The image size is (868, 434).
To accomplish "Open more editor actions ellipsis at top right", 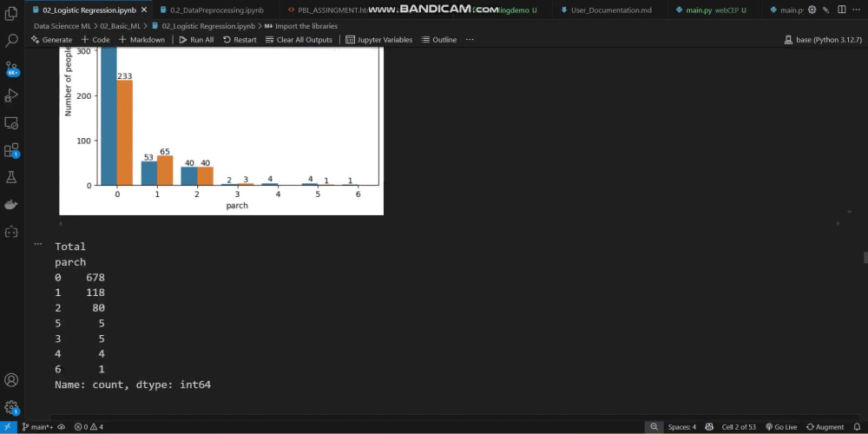I will (857, 10).
